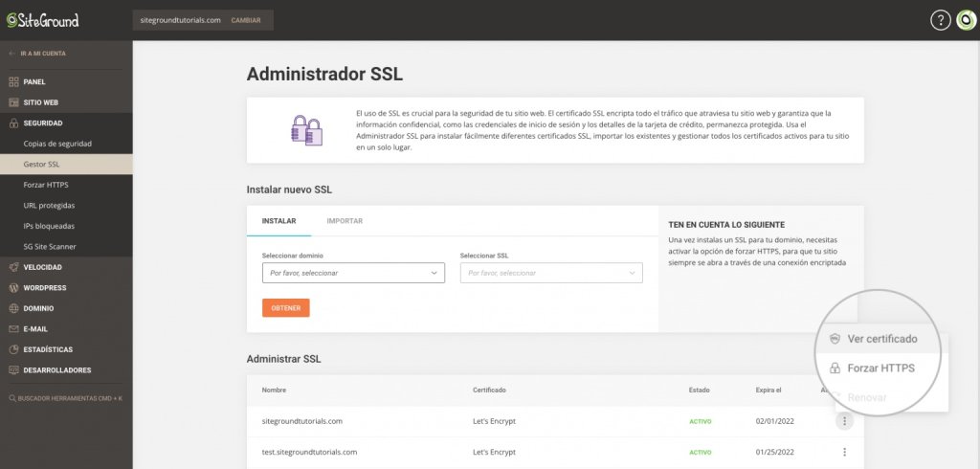Click the E-mail envelope icon
The height and width of the screenshot is (469, 980).
tap(13, 329)
